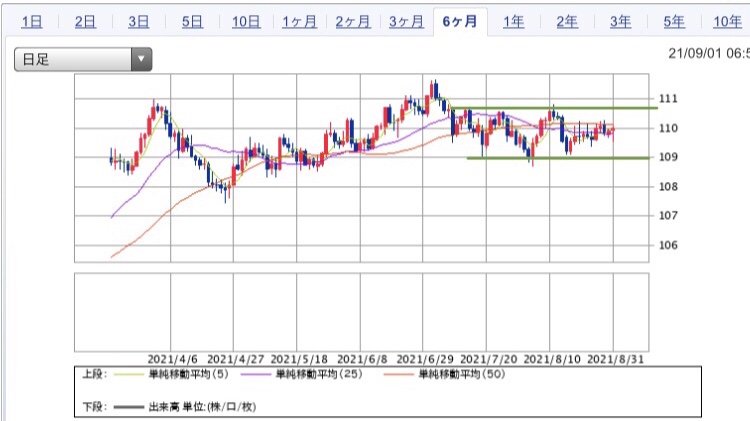Open the 10年 chart range tab
This screenshot has height=421, width=750.
(x=728, y=22)
